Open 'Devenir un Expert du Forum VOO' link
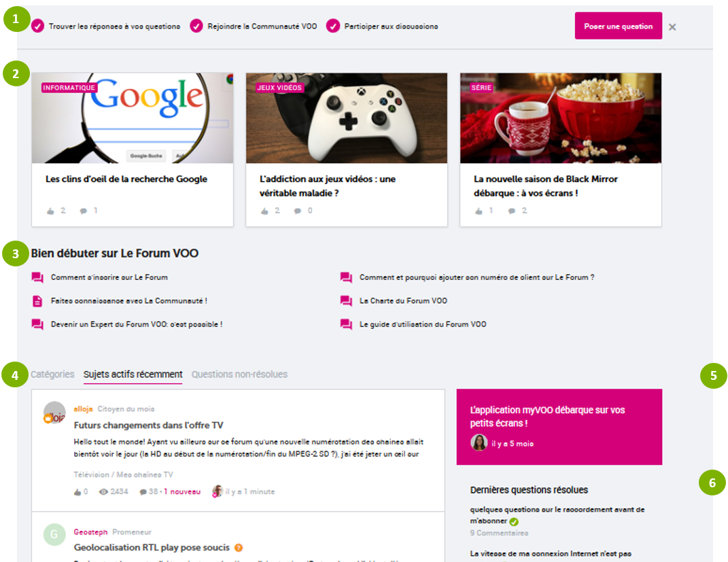Image resolution: width=728 pixels, height=562 pixels. point(137,324)
